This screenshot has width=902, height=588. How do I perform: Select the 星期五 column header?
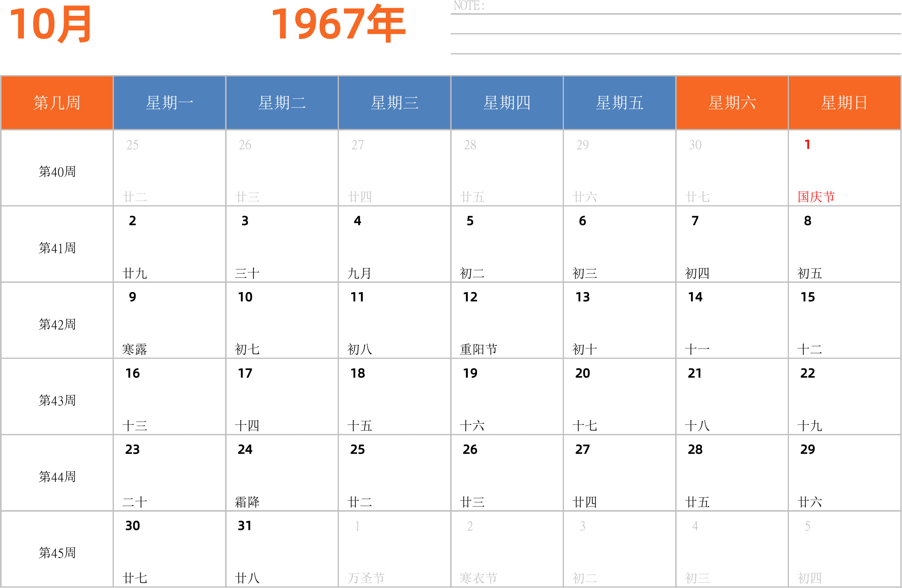point(619,103)
